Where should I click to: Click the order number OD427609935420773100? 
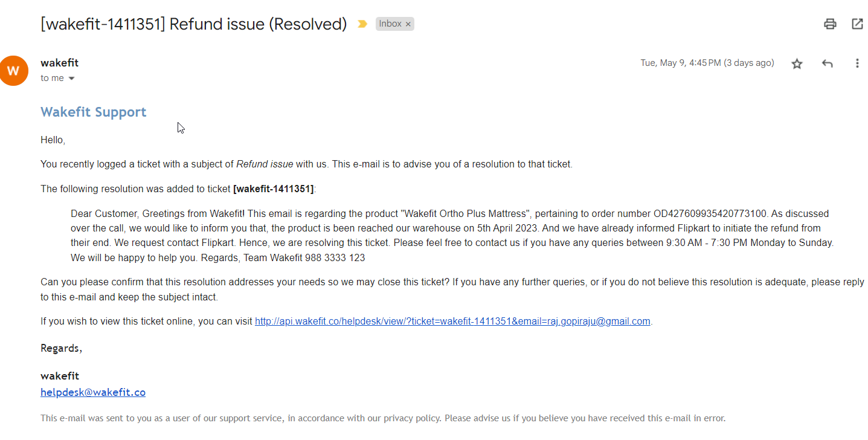pos(710,214)
